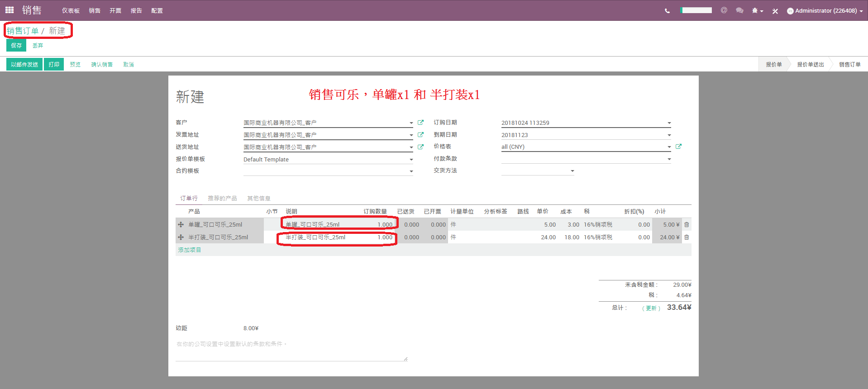Image resolution: width=868 pixels, height=389 pixels.
Task: Click the 打印 button
Action: (x=54, y=64)
